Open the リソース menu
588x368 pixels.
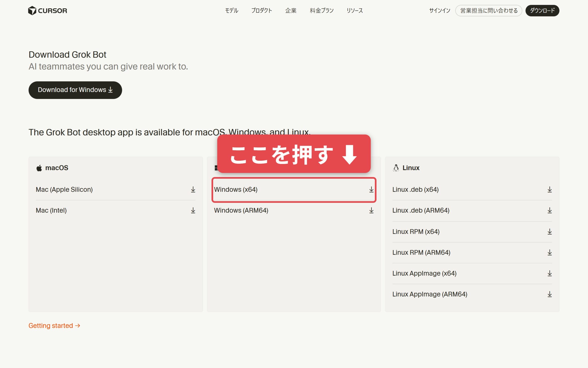click(x=355, y=11)
